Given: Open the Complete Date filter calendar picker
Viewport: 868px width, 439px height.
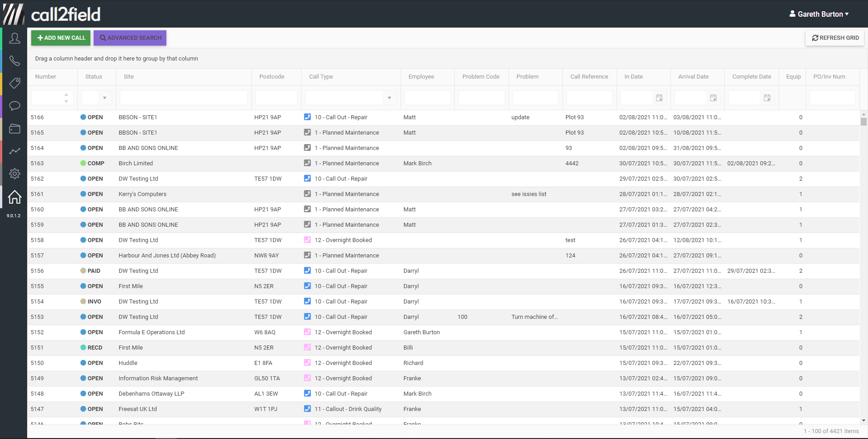Looking at the screenshot, I should [x=767, y=98].
